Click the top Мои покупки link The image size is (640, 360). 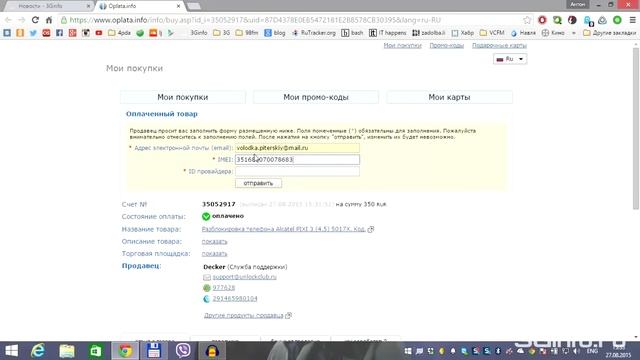[x=402, y=45]
